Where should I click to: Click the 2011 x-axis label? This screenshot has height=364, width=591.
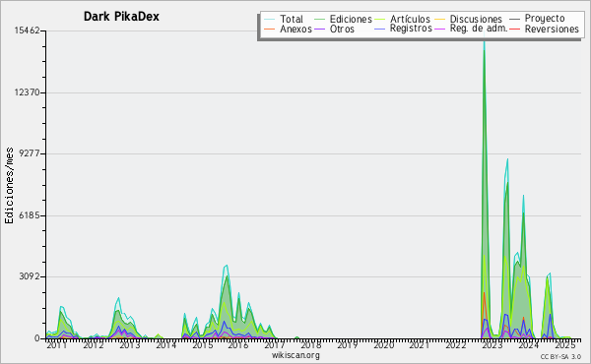tap(56, 344)
